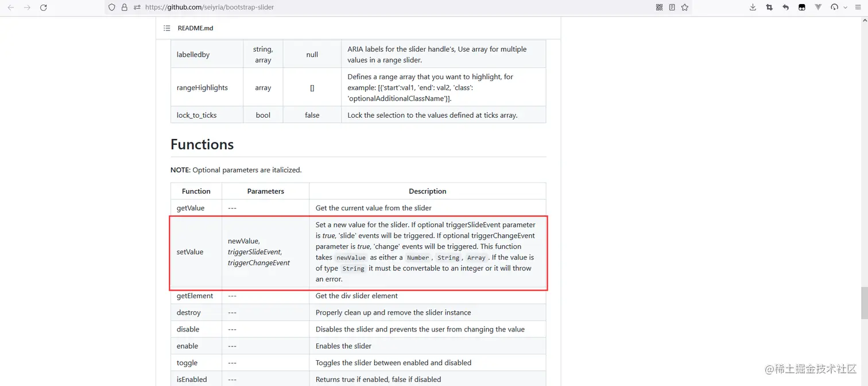Click the grey V-shaped extension icon
Viewport: 868px width, 386px height.
(x=818, y=7)
